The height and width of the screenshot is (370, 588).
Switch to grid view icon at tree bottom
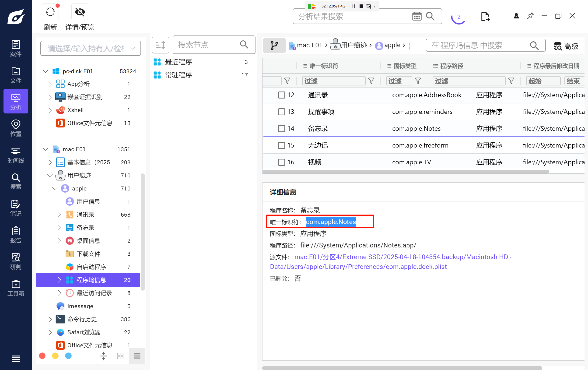click(120, 356)
